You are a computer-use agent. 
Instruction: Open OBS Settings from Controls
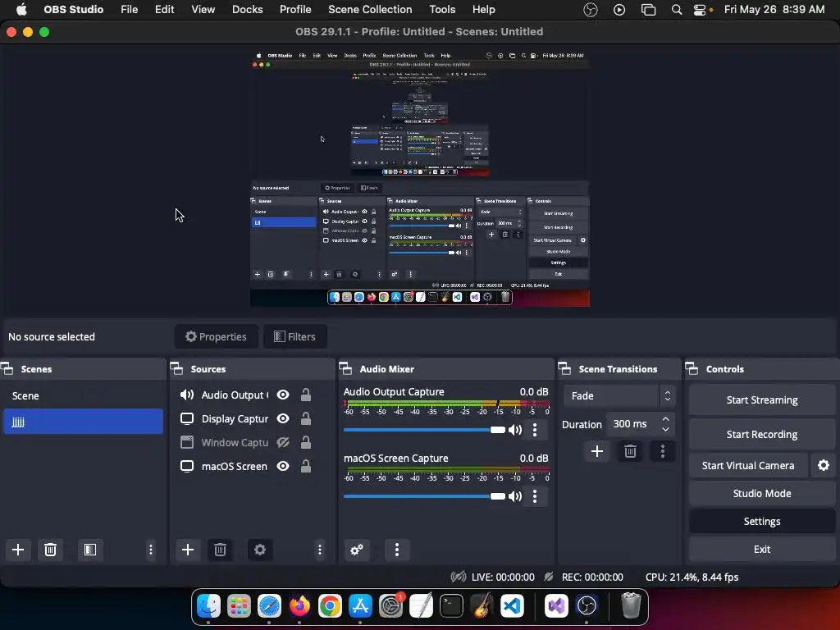[x=762, y=521]
